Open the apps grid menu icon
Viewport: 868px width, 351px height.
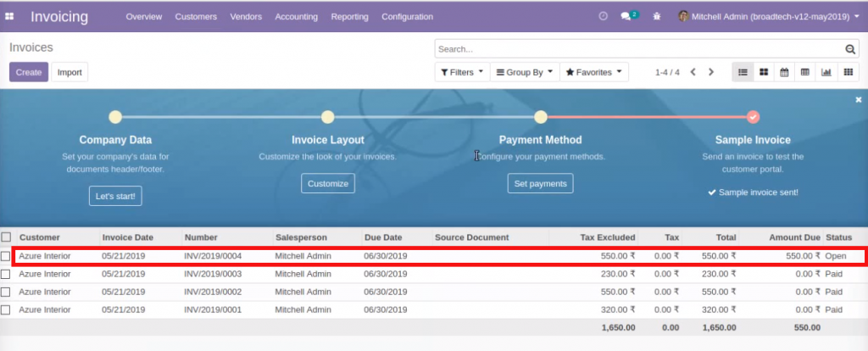click(8, 17)
